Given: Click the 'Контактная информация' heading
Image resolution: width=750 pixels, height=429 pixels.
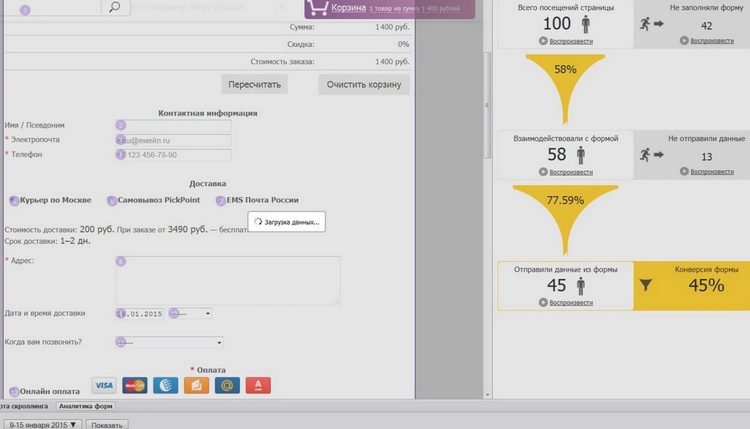Looking at the screenshot, I should pyautogui.click(x=208, y=113).
